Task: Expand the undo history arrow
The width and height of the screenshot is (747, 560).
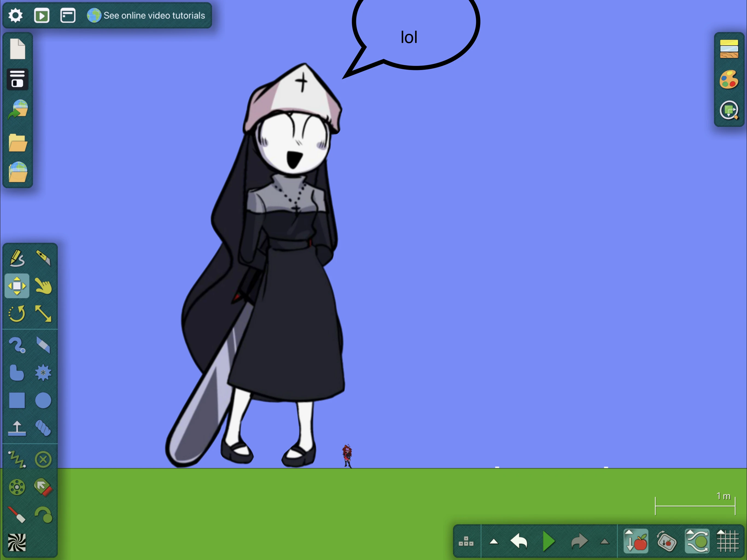Action: click(494, 542)
